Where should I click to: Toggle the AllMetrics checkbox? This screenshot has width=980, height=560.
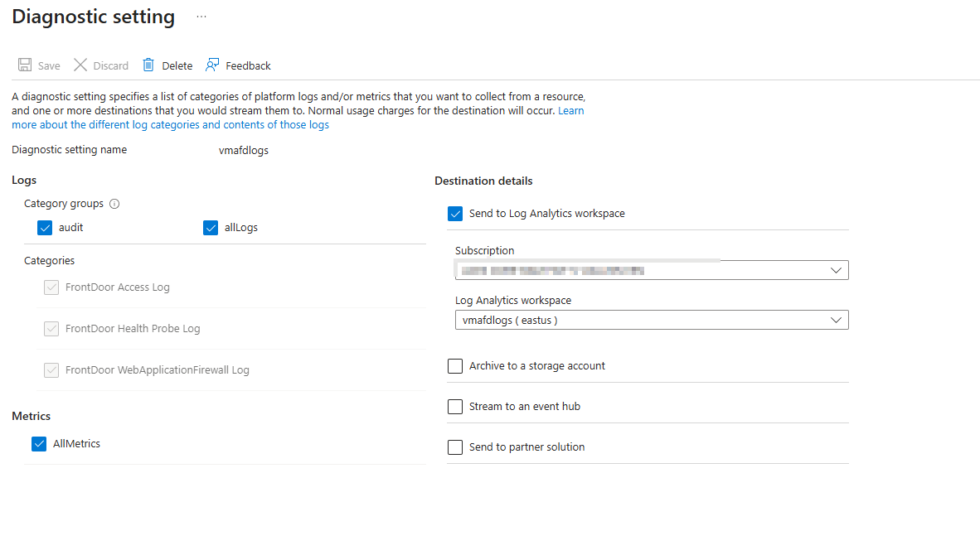(x=39, y=444)
